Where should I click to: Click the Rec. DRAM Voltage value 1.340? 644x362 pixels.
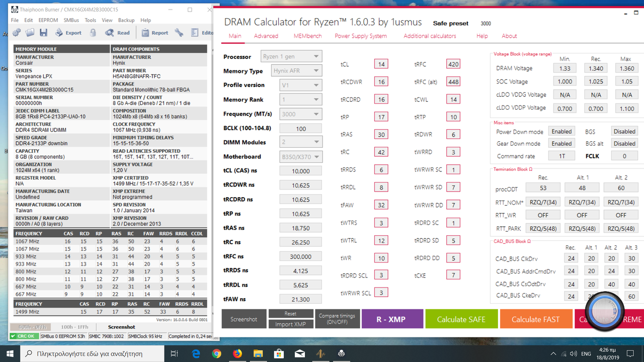coord(596,68)
